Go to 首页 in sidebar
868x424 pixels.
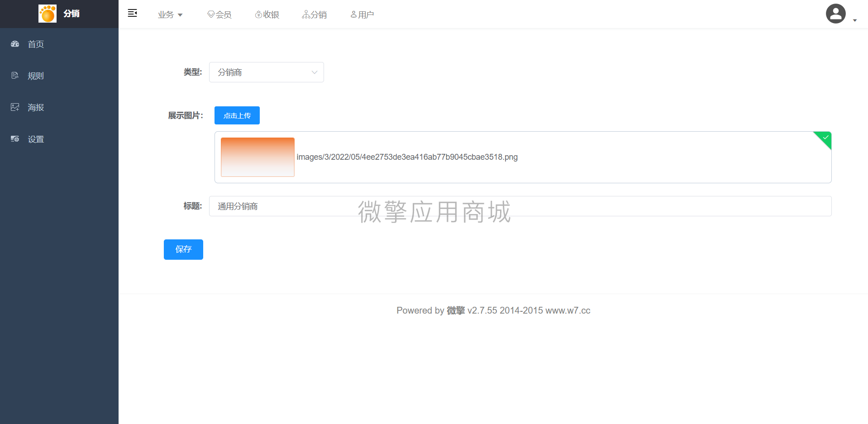pyautogui.click(x=59, y=44)
